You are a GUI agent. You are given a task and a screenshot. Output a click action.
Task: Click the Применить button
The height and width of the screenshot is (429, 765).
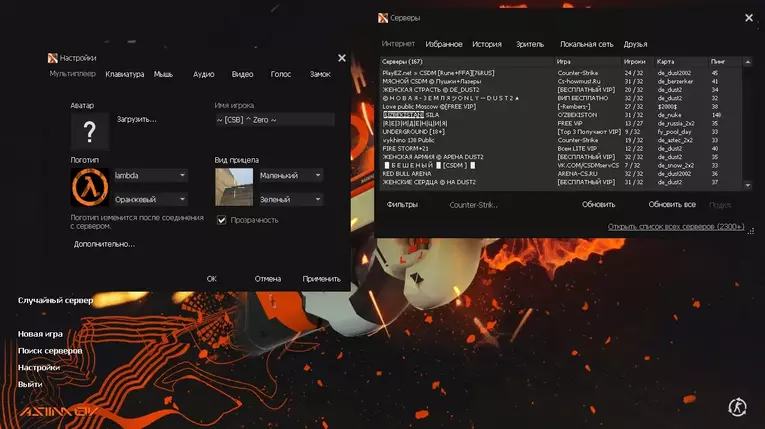click(322, 279)
